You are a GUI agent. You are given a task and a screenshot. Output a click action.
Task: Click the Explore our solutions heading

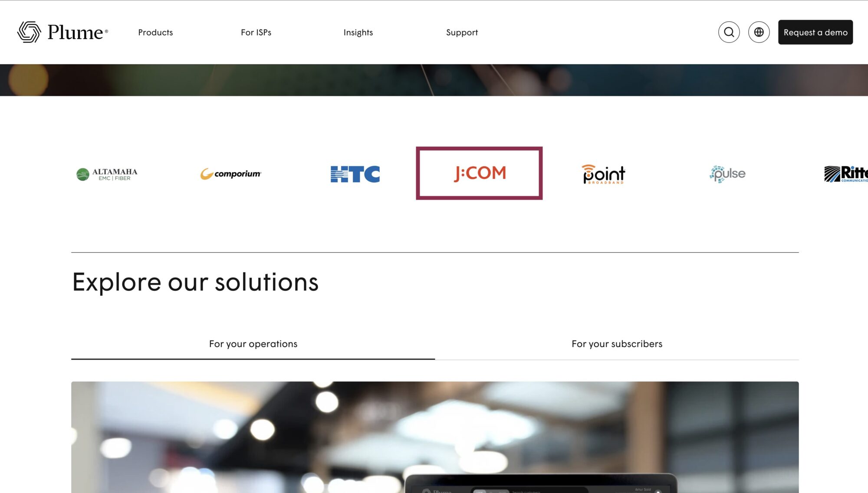pyautogui.click(x=195, y=283)
